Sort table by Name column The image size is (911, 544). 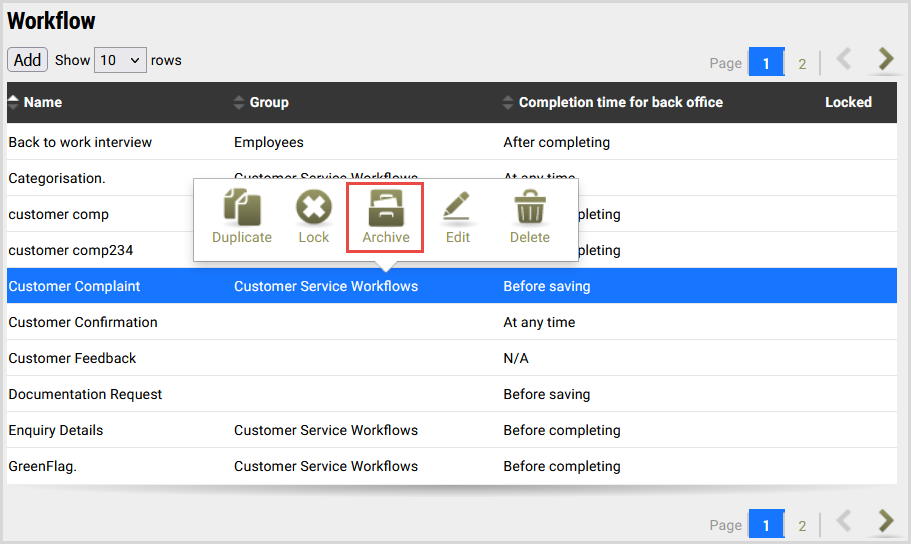point(43,102)
